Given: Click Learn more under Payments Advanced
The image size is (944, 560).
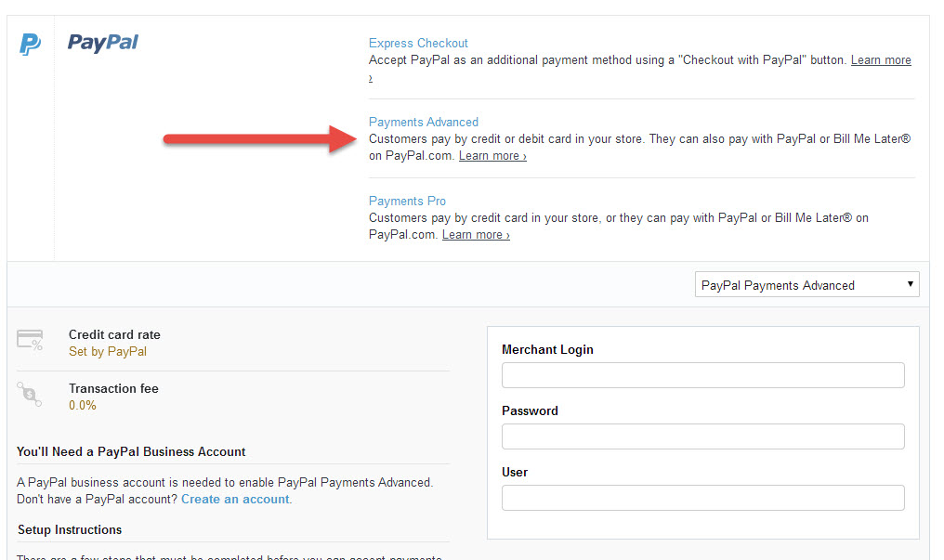Looking at the screenshot, I should [492, 156].
